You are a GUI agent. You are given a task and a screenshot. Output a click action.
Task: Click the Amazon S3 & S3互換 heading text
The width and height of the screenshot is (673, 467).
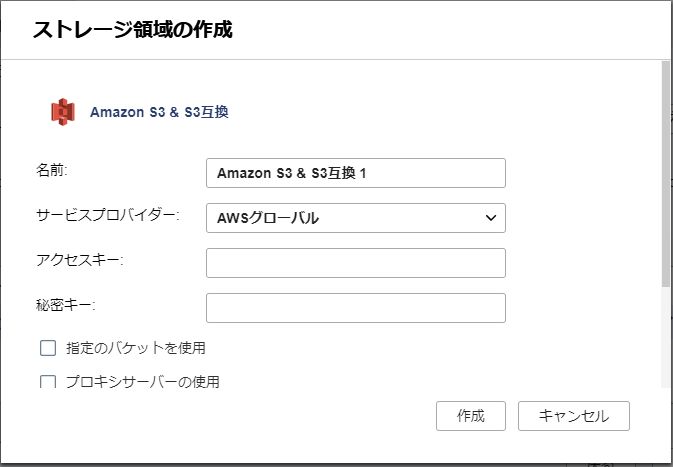[159, 112]
